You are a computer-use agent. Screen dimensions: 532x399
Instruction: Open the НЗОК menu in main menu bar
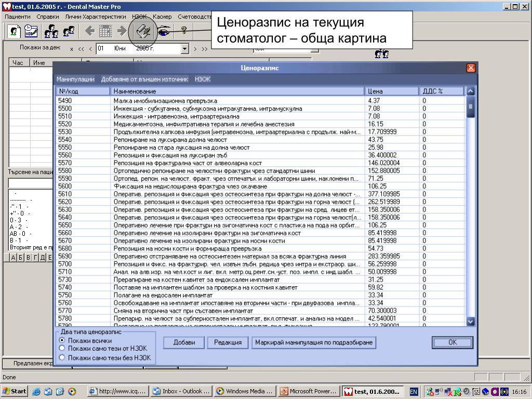pyautogui.click(x=139, y=17)
